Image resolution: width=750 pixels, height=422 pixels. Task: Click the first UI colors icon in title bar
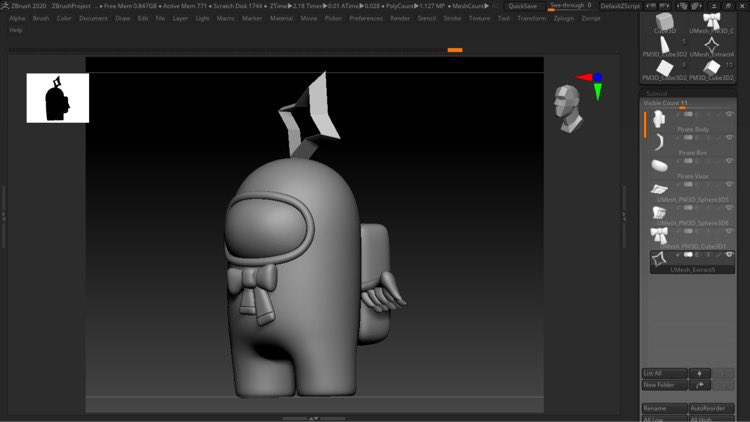(683, 6)
